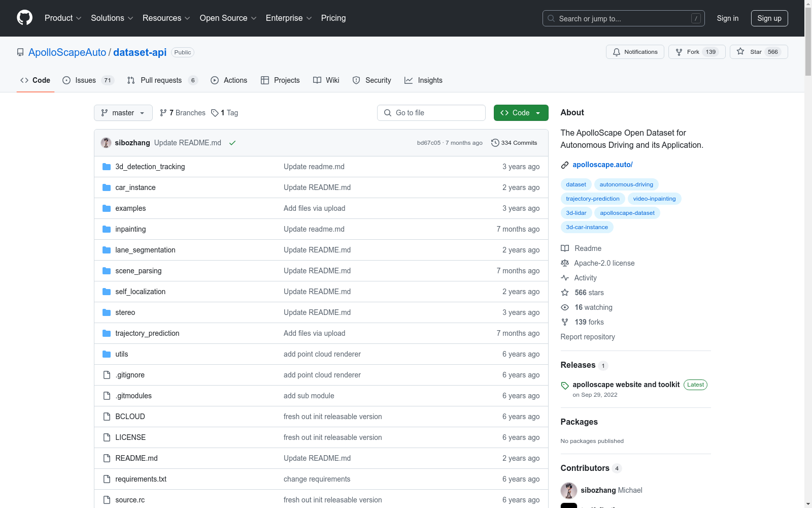Star the dataset-api repository
Image resolution: width=812 pixels, height=508 pixels.
(x=759, y=52)
